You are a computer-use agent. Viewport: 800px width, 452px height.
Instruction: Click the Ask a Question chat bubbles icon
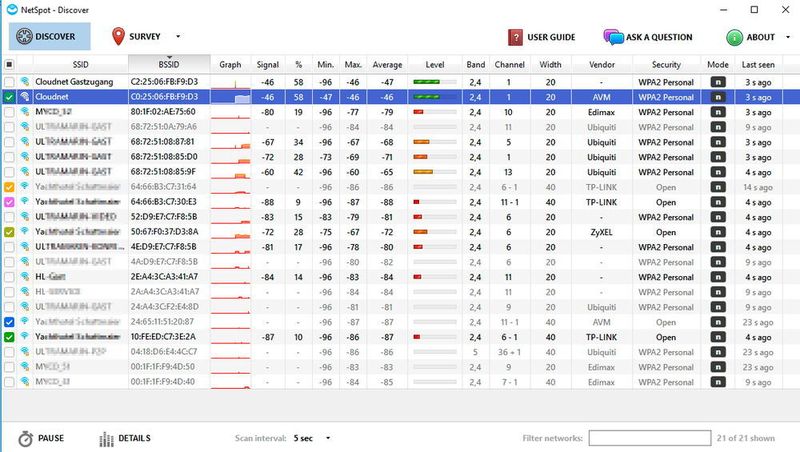tap(613, 37)
